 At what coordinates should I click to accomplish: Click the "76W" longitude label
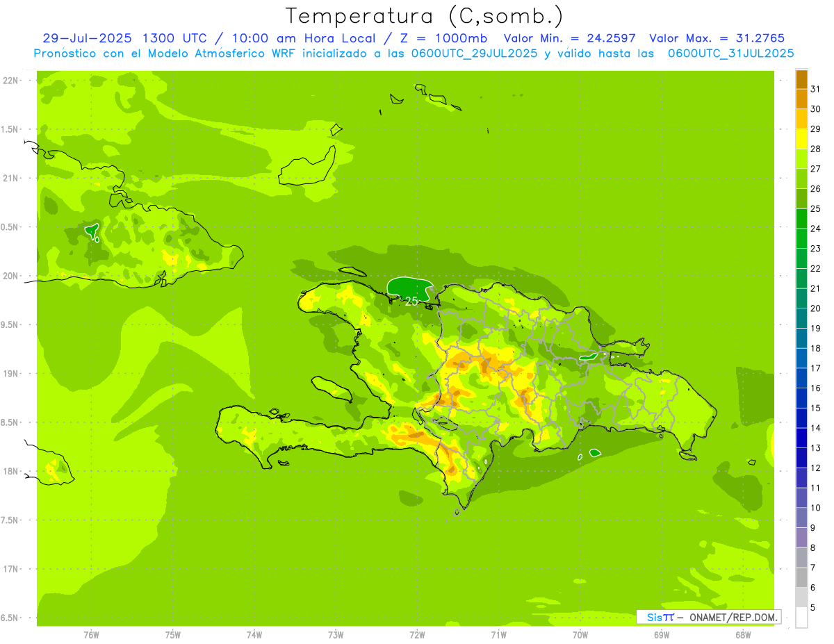point(91,635)
